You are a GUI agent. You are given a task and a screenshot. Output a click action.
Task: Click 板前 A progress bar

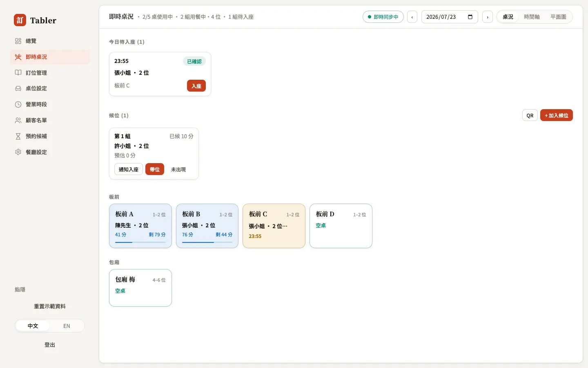coord(140,242)
